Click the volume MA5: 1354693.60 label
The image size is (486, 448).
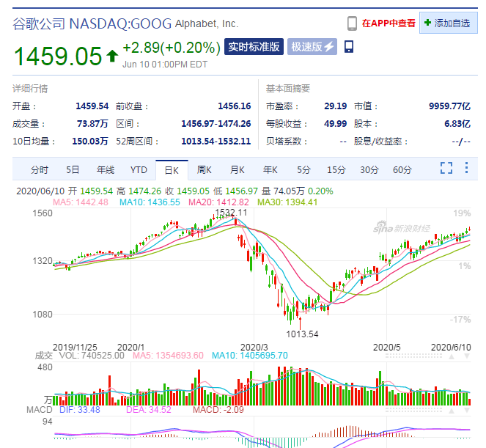(168, 356)
